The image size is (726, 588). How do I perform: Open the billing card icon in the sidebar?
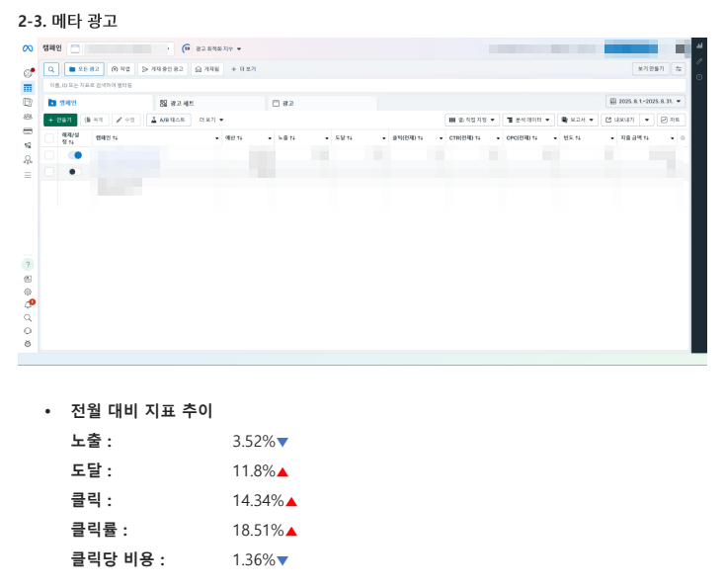pos(28,130)
